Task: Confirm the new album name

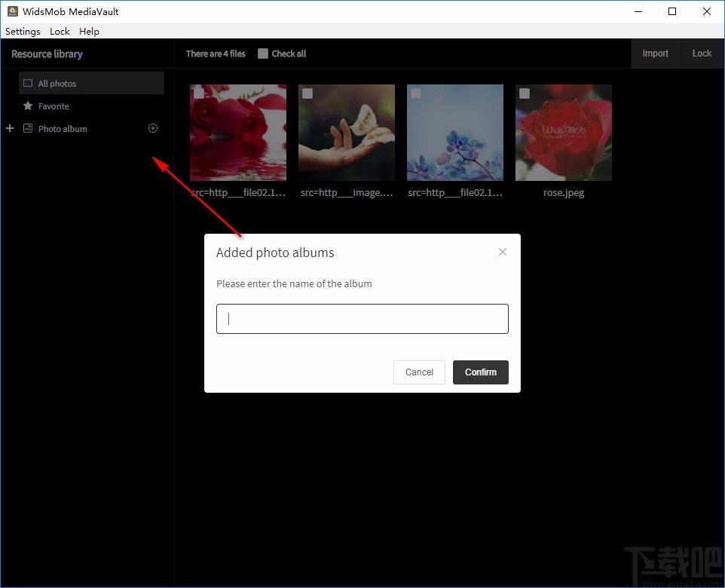Action: tap(480, 372)
